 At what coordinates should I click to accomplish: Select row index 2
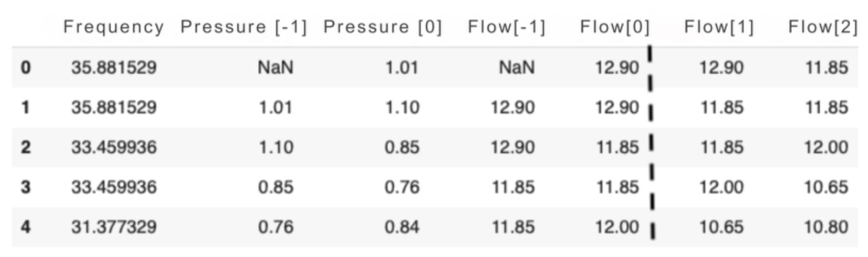26,147
